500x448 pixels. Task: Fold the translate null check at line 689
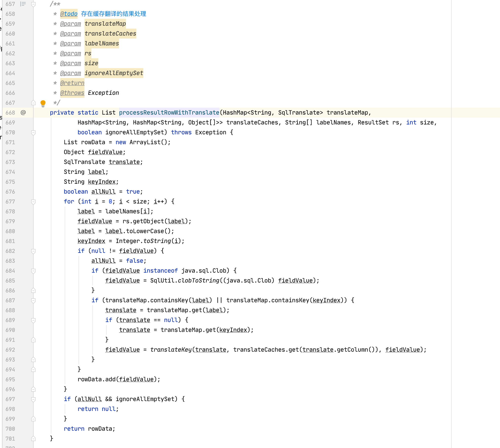tap(33, 320)
